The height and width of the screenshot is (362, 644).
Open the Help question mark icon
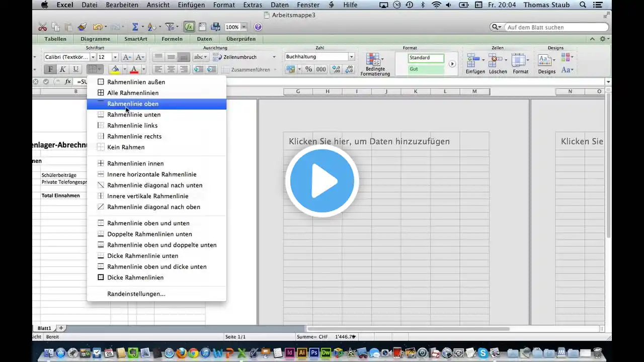[258, 27]
